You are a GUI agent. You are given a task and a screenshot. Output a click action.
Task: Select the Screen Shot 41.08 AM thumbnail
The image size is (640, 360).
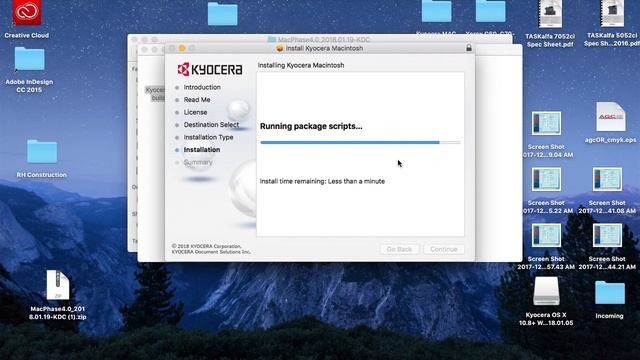(x=607, y=179)
